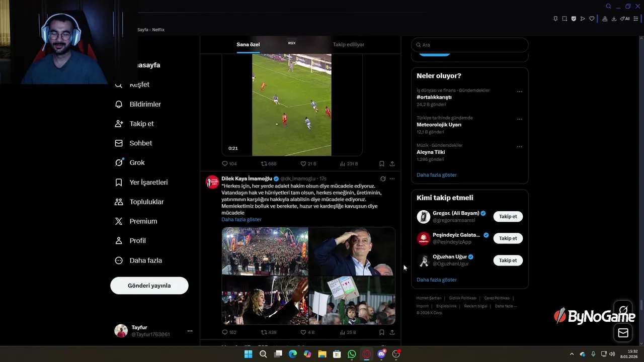Viewport: 644px width, 362px height.
Task: Click browser send flow icon
Action: (x=583, y=19)
